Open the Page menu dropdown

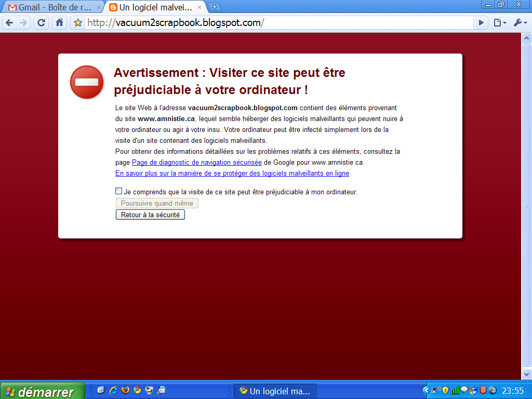498,22
